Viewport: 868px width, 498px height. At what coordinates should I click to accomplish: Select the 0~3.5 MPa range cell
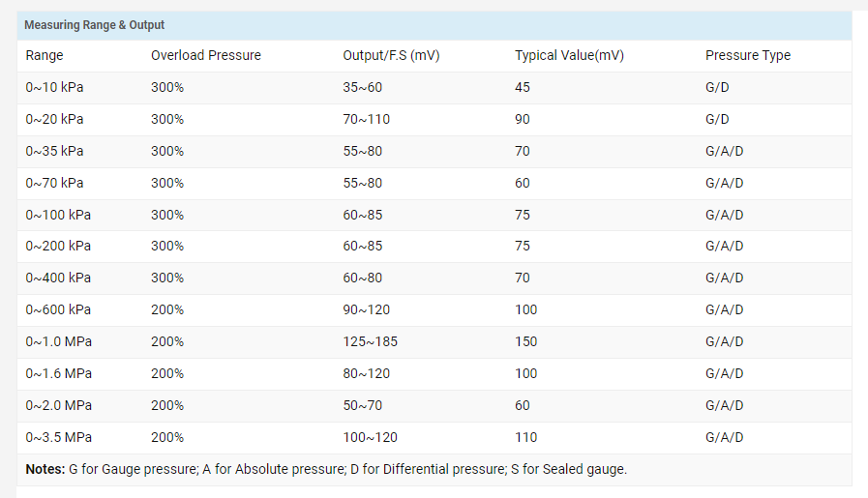point(59,437)
